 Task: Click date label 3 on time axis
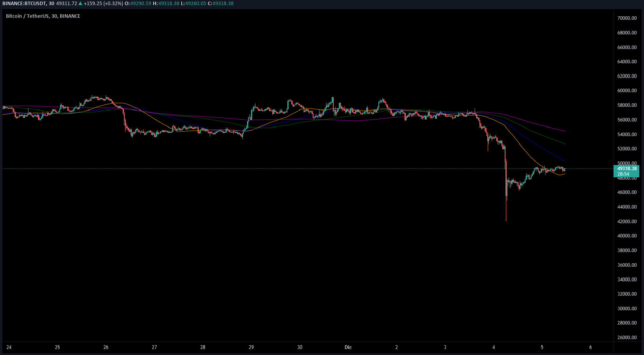445,347
